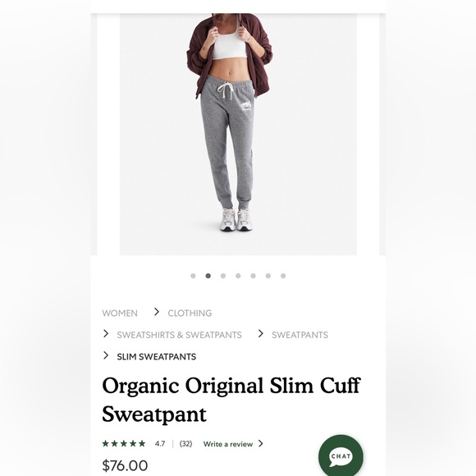This screenshot has height=476, width=476.
Task: Click chevron before SWEATPANTS breadcrumb
Action: pyautogui.click(x=261, y=334)
